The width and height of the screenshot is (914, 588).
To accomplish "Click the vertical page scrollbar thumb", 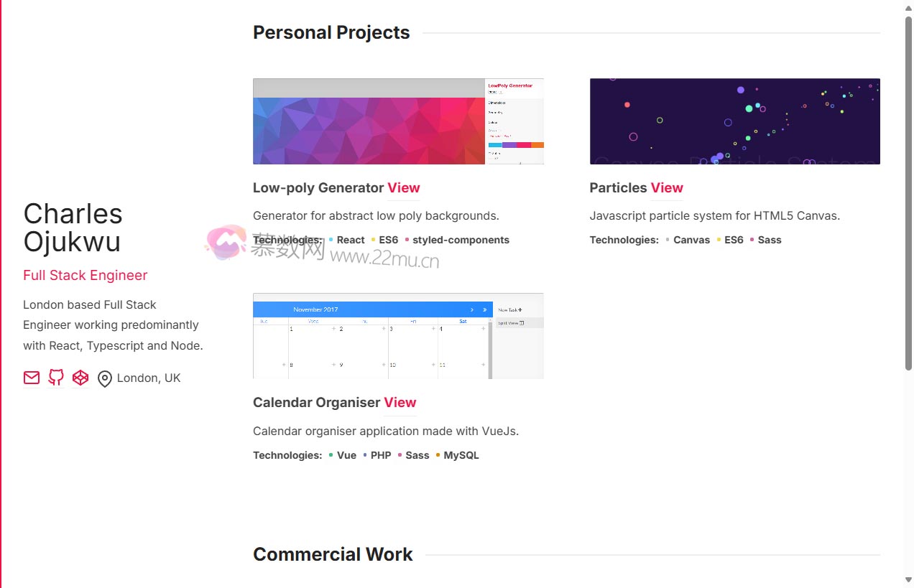I will [x=908, y=194].
